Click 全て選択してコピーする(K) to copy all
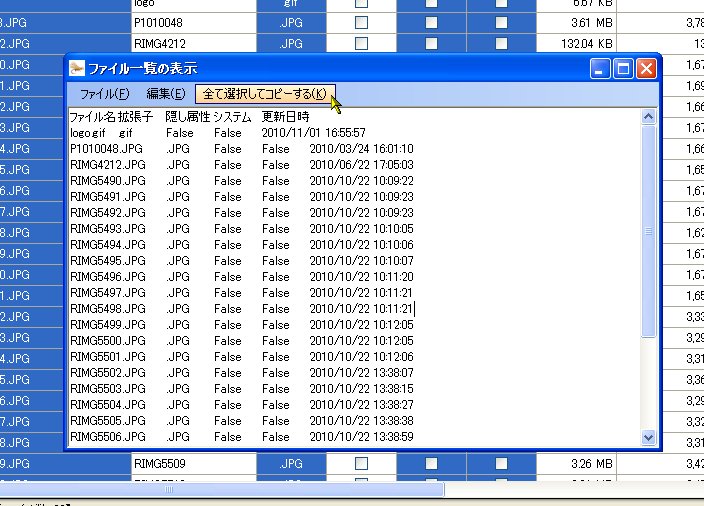The width and height of the screenshot is (704, 506). pos(265,94)
